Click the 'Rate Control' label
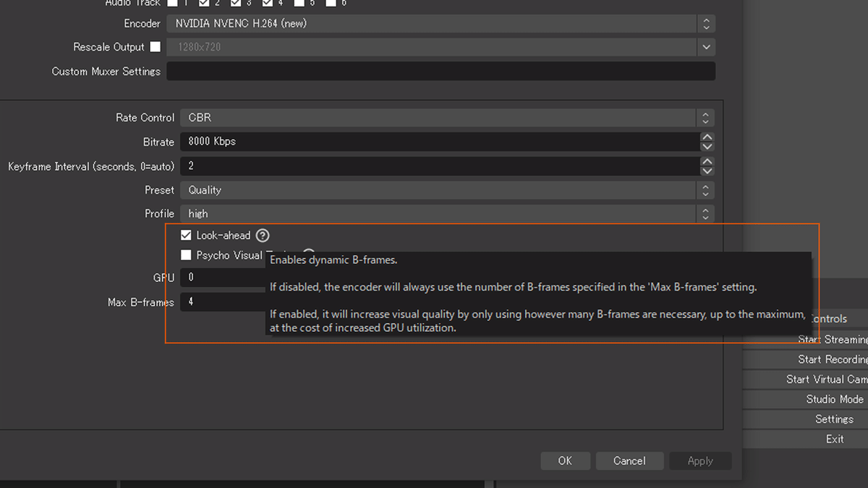This screenshot has height=488, width=868. coord(145,118)
